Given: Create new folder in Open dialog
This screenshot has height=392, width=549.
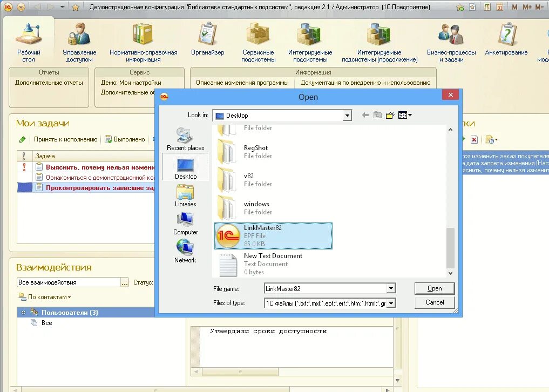Looking at the screenshot, I should [390, 115].
